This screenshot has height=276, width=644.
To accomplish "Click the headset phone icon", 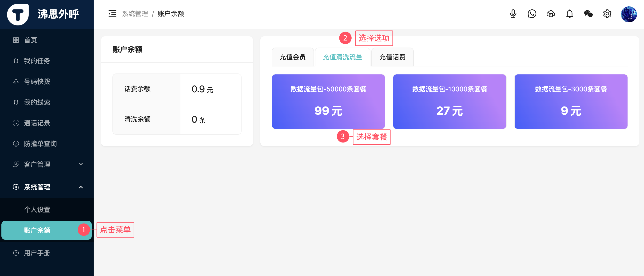I will click(550, 14).
